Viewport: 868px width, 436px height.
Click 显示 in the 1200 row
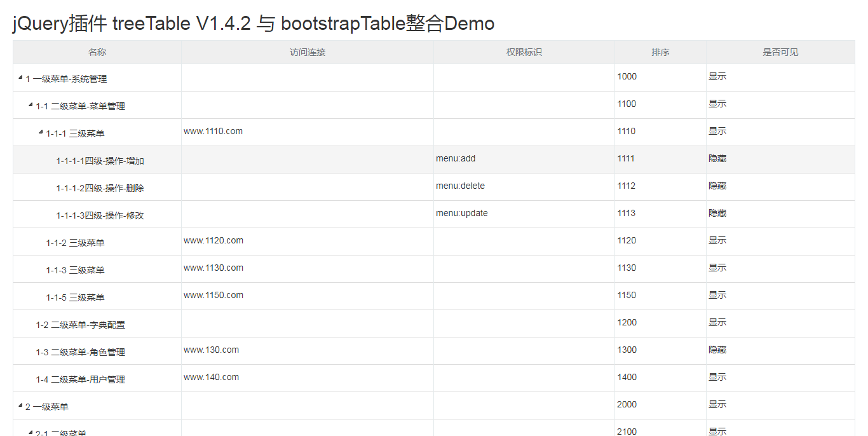click(x=717, y=322)
